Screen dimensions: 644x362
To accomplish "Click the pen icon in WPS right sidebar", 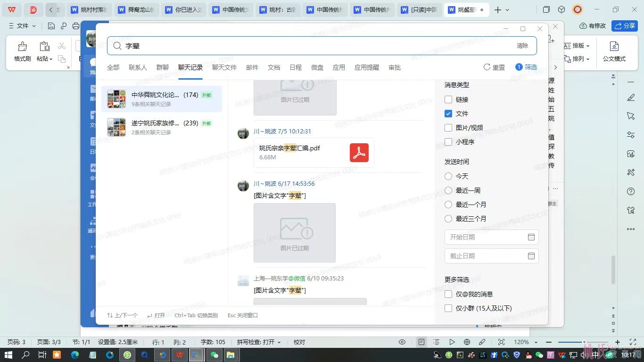I will tap(631, 98).
